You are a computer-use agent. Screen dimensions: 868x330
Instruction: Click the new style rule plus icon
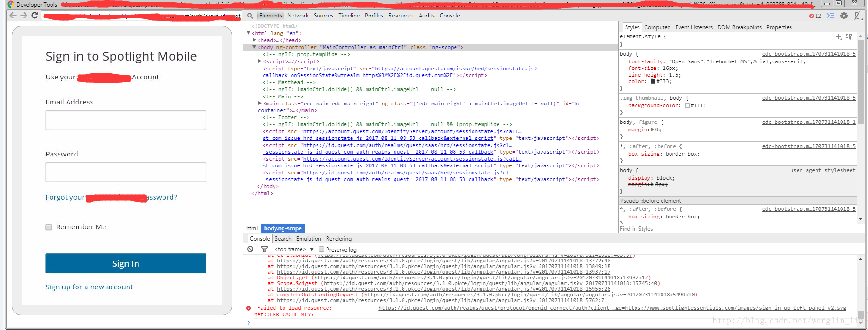coord(839,36)
